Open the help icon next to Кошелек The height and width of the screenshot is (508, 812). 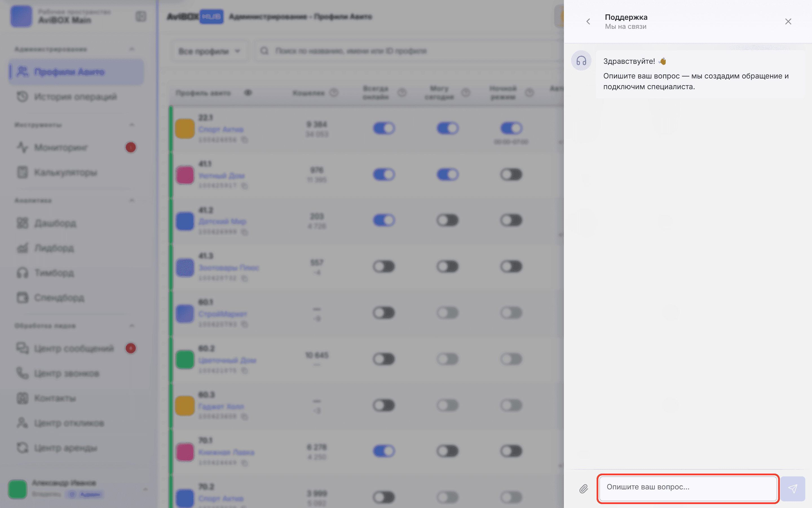(334, 93)
